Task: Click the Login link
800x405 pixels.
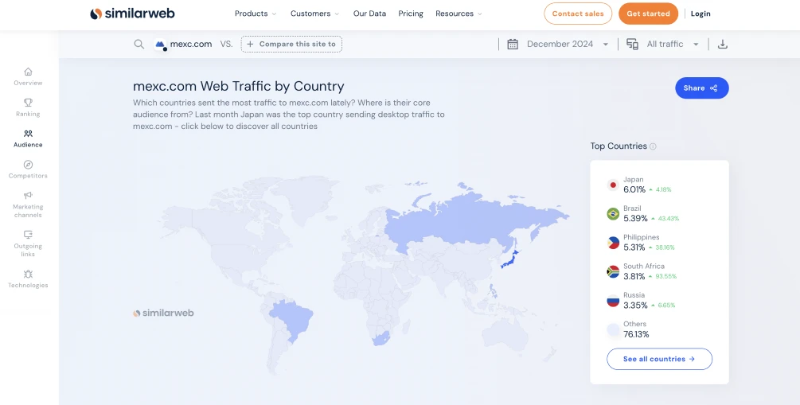Action: [700, 14]
